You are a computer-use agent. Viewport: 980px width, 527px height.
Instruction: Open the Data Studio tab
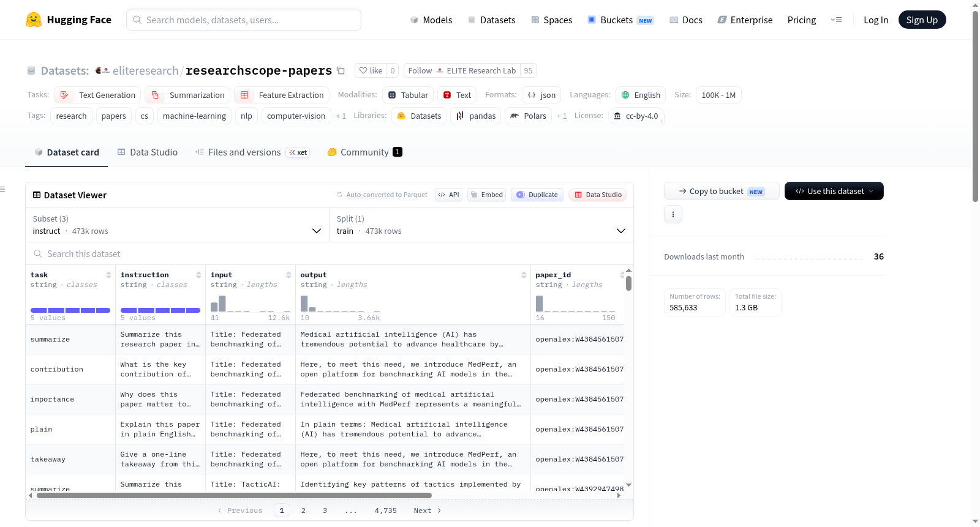click(147, 152)
